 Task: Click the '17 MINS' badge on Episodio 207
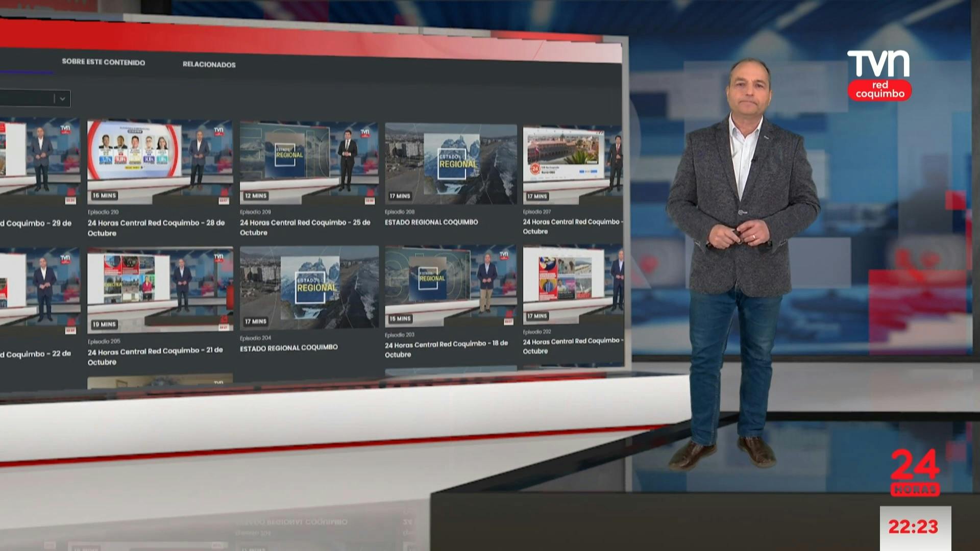click(537, 196)
